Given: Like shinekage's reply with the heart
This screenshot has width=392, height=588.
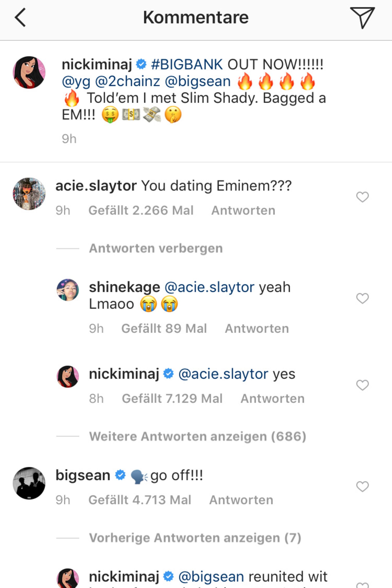Looking at the screenshot, I should coord(362,298).
